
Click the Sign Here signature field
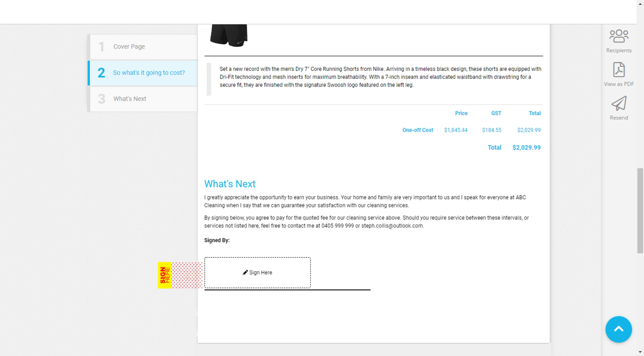pos(257,272)
